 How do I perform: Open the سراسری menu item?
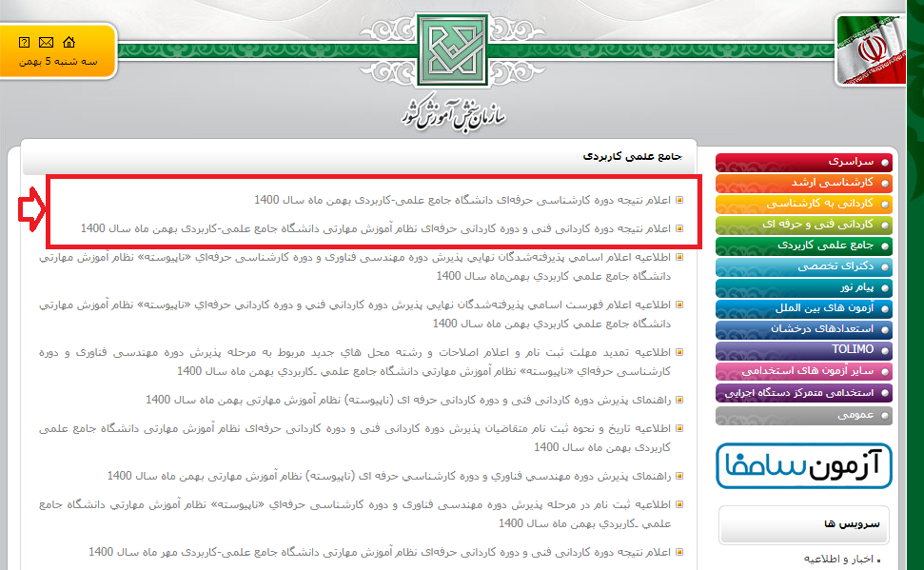(x=804, y=162)
